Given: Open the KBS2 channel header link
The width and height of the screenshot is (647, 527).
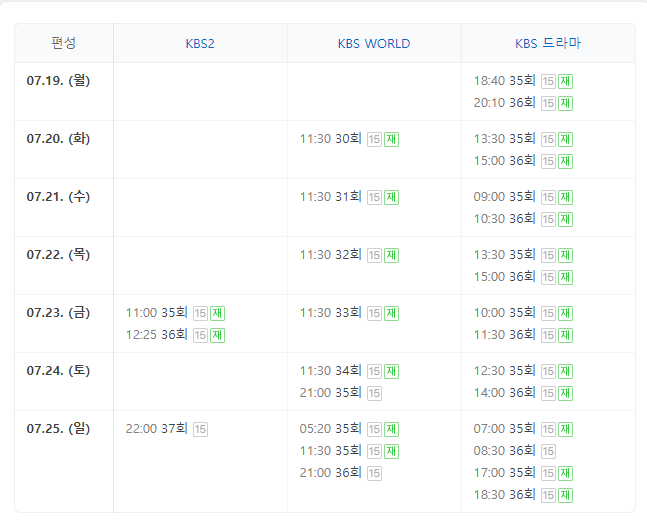Looking at the screenshot, I should [200, 44].
